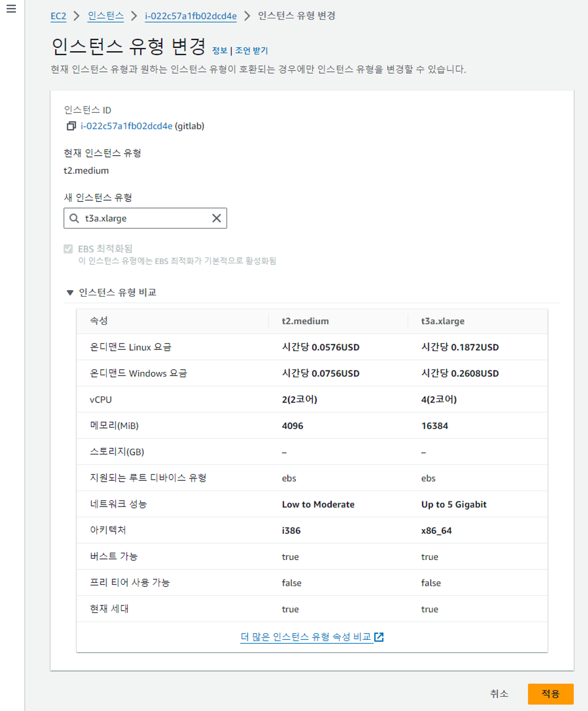The image size is (588, 711).
Task: Go to the EC2 breadcrumb link
Action: tap(58, 16)
